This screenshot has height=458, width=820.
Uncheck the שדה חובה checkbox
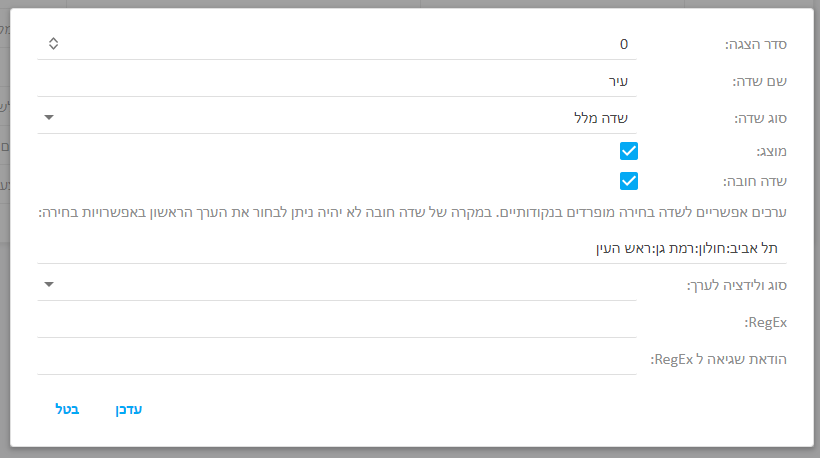pyautogui.click(x=629, y=181)
